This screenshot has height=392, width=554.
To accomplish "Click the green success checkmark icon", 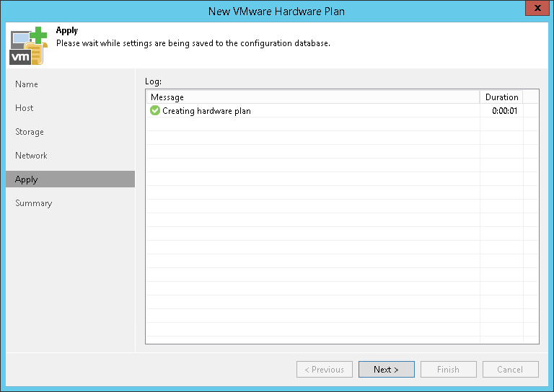I will [x=155, y=110].
